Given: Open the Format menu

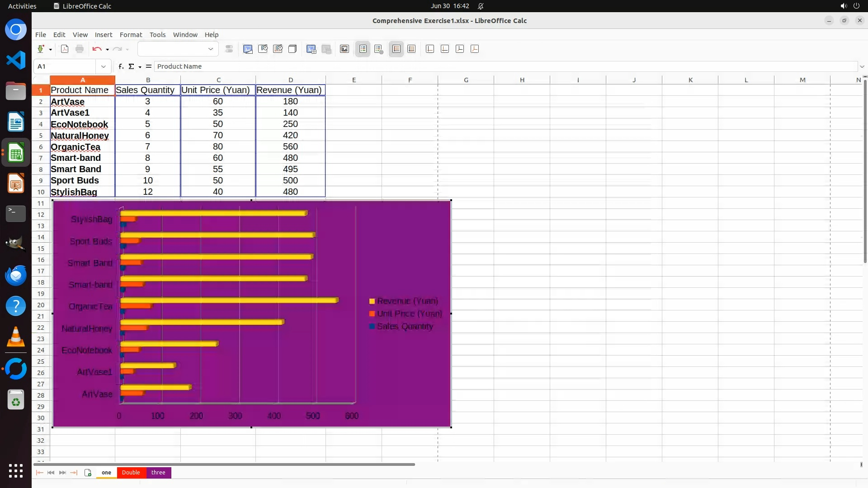Looking at the screenshot, I should (x=131, y=35).
